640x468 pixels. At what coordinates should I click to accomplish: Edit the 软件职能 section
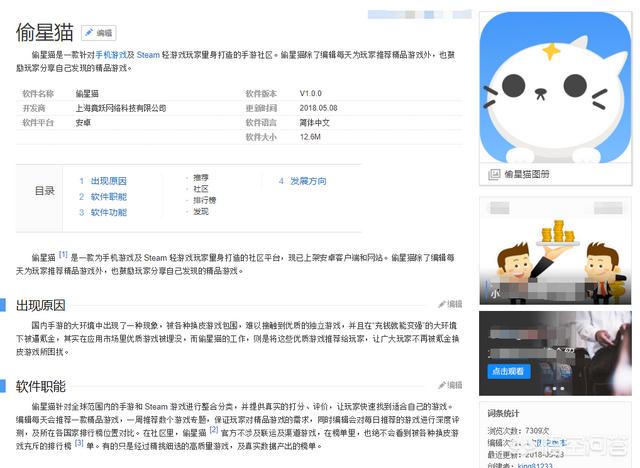point(450,385)
